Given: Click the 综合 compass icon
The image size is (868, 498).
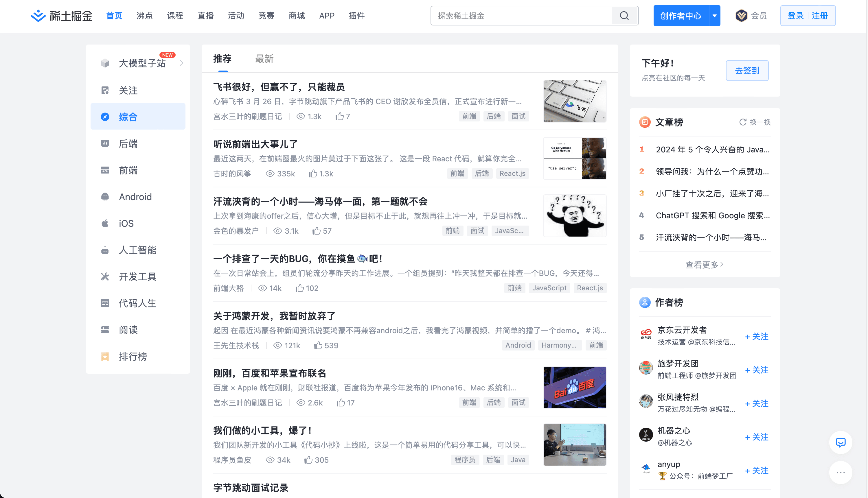Looking at the screenshot, I should (105, 117).
